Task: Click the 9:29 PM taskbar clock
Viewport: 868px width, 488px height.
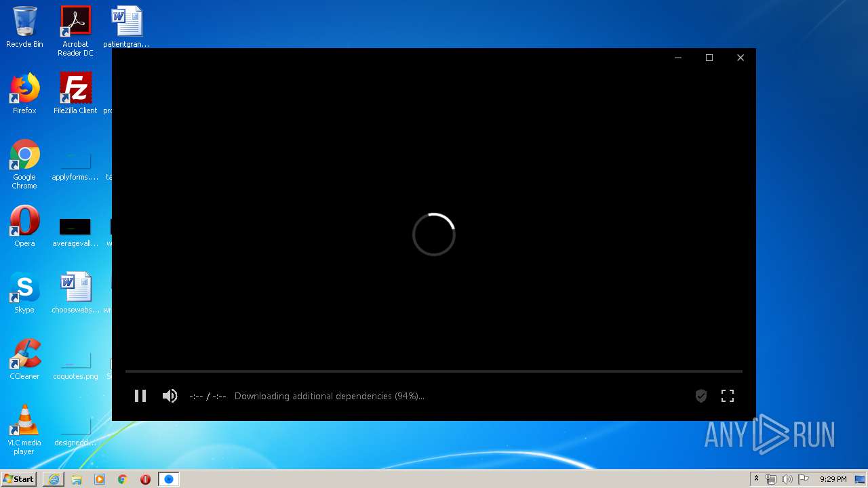Action: pos(833,479)
